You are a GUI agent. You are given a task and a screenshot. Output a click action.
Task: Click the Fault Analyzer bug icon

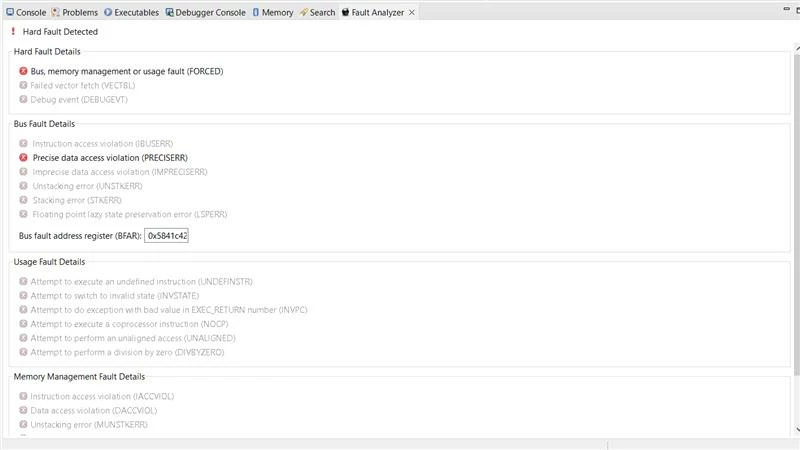[x=345, y=12]
